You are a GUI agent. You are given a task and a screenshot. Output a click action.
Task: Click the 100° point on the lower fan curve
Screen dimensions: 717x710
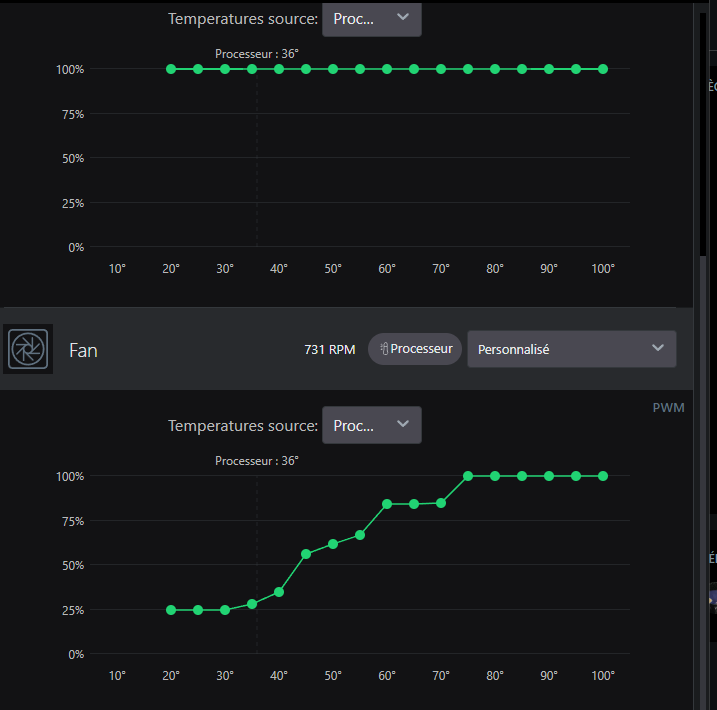[x=603, y=476]
